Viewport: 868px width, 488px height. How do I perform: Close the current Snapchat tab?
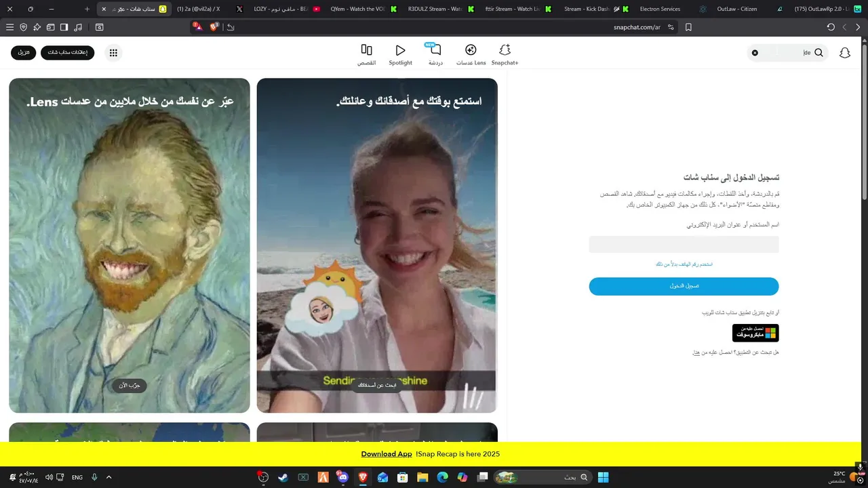pyautogui.click(x=104, y=9)
